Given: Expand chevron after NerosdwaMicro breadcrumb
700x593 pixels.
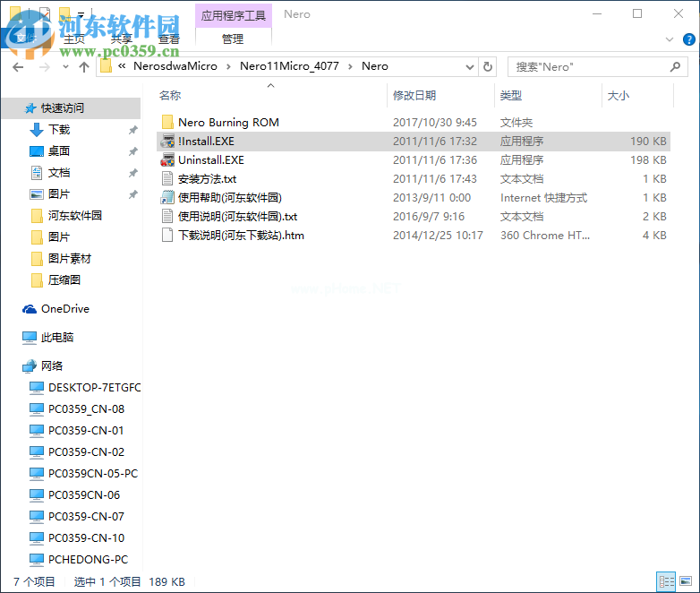Looking at the screenshot, I should click(228, 66).
